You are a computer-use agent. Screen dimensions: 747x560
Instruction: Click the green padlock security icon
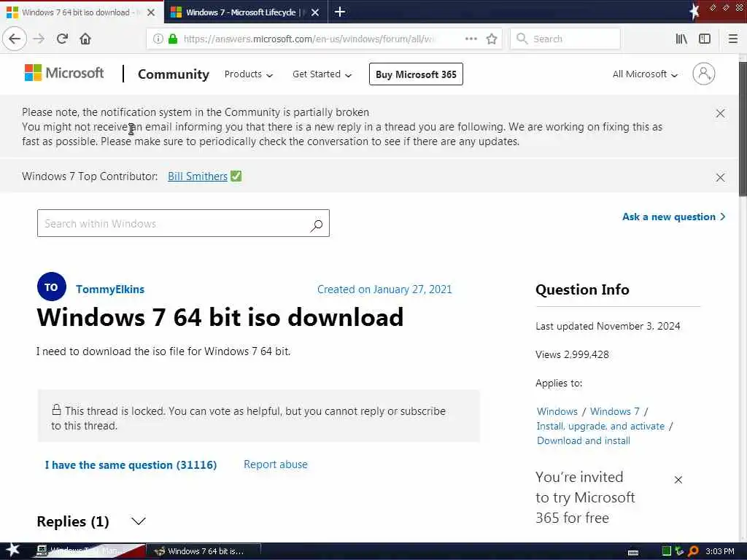point(173,39)
